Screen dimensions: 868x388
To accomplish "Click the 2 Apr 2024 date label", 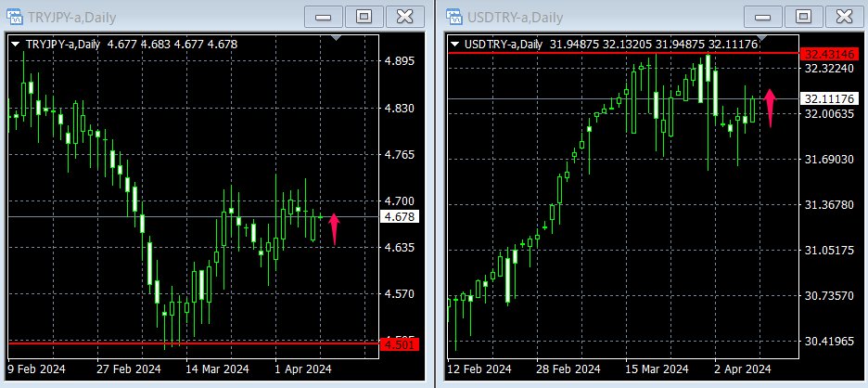I will click(743, 369).
